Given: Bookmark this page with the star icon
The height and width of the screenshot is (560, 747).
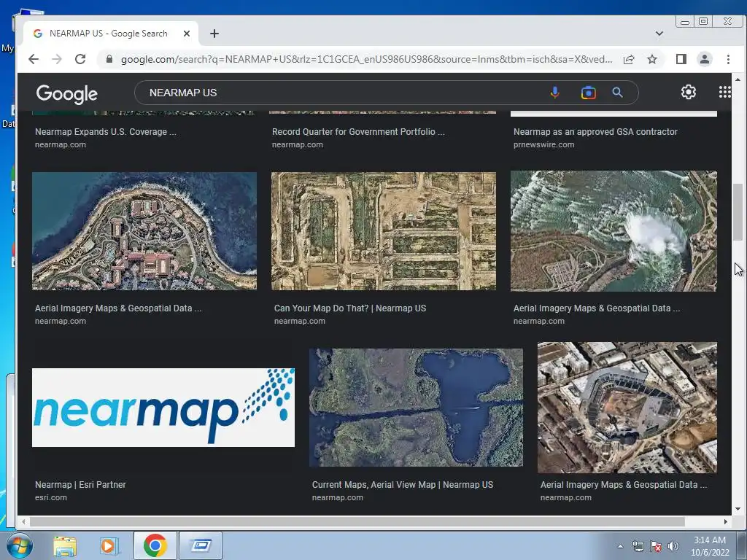Looking at the screenshot, I should pos(652,59).
